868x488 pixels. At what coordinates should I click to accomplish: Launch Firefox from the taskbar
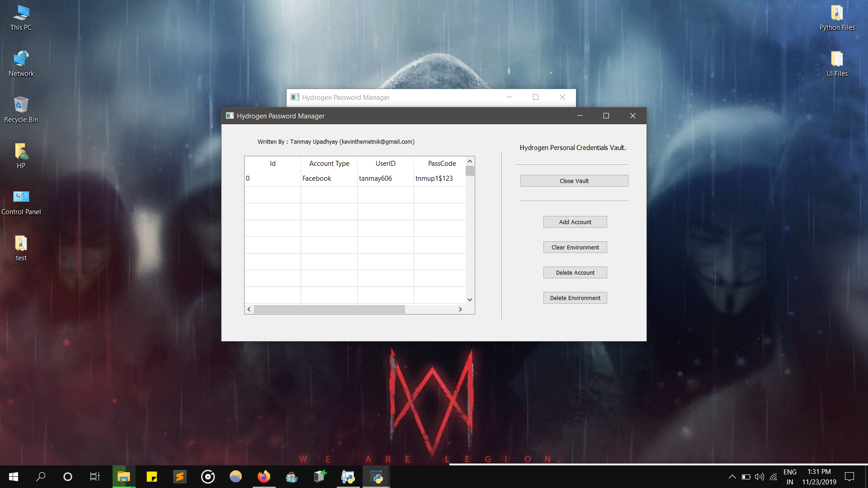tap(264, 477)
